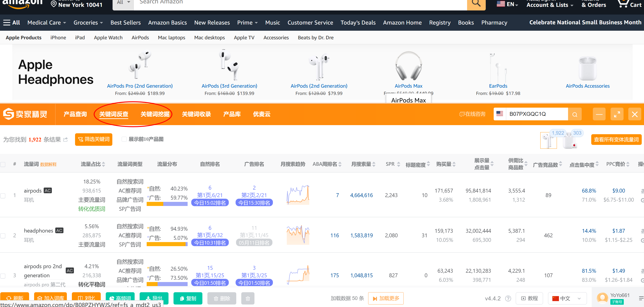Click the airpods monthly trend chart
Viewport: 644px width, 307px height.
[x=298, y=195]
